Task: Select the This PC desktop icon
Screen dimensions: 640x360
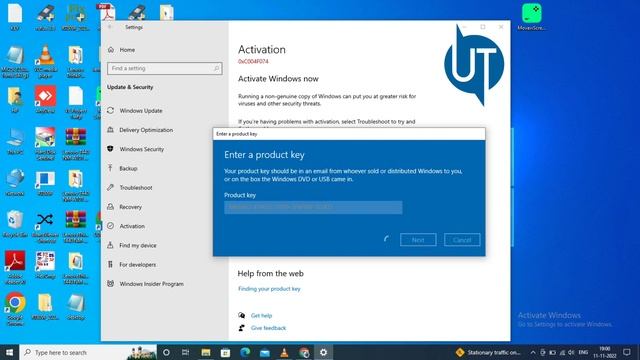Action: [x=15, y=142]
